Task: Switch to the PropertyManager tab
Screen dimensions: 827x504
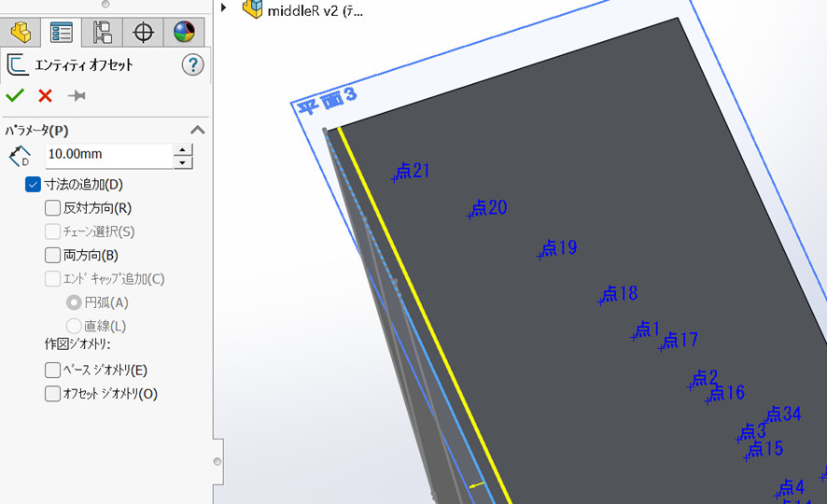Action: [x=62, y=32]
